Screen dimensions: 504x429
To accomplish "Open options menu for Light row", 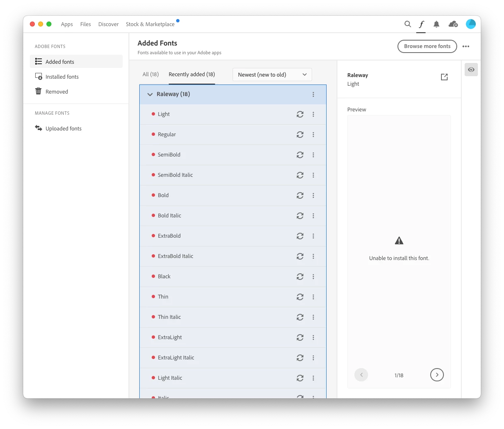I will pyautogui.click(x=313, y=114).
